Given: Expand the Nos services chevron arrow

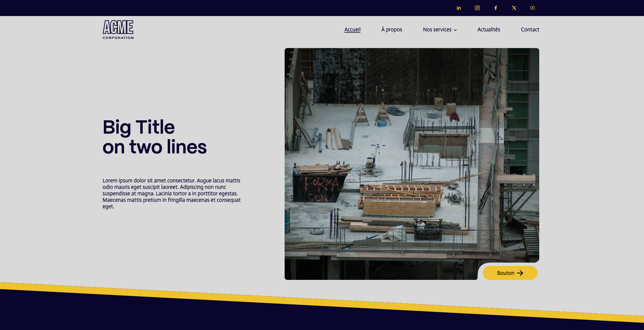Looking at the screenshot, I should tap(455, 30).
